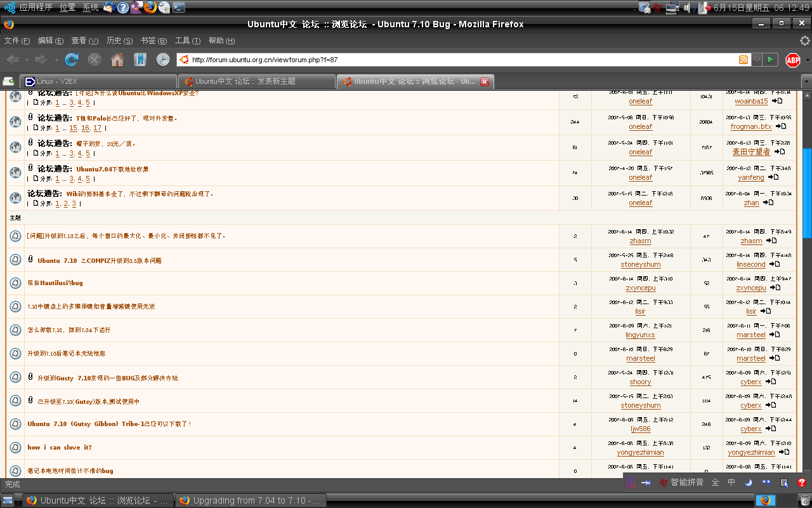Toggle SCIM full/half width letter 全
Viewport: 812px width, 508px height.
click(x=716, y=483)
